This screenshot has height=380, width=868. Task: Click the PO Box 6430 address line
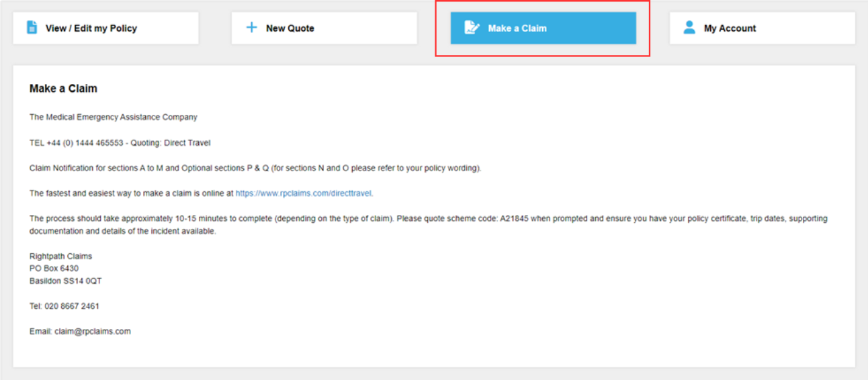pos(54,269)
